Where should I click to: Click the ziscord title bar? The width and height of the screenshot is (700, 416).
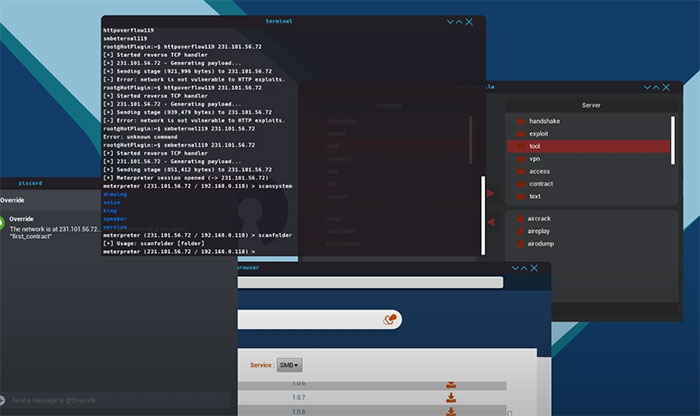tap(50, 183)
